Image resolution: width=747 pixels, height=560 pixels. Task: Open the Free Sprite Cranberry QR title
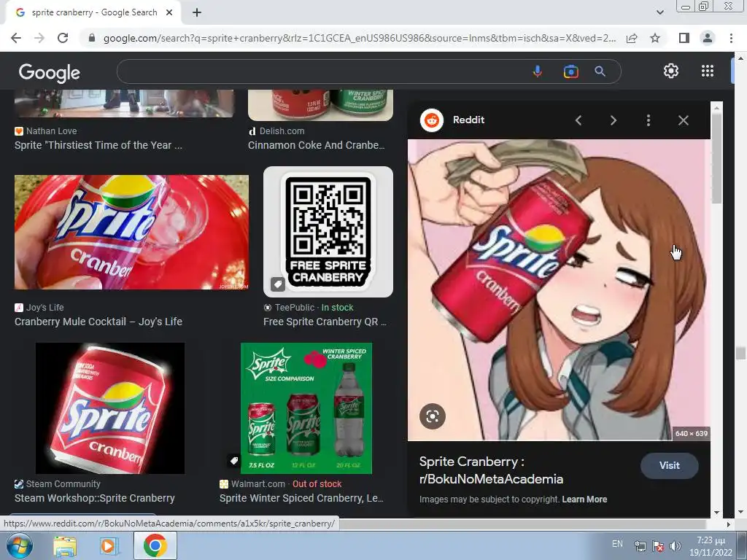[325, 322]
